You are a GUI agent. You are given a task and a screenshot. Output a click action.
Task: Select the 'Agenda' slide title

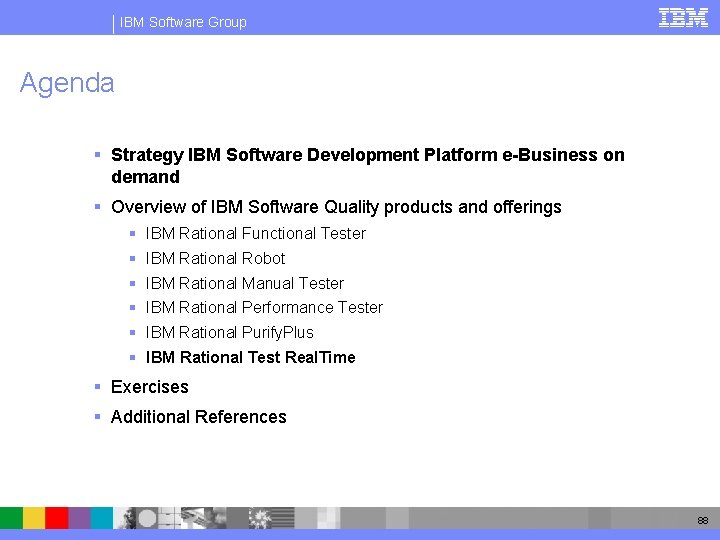pyautogui.click(x=67, y=83)
